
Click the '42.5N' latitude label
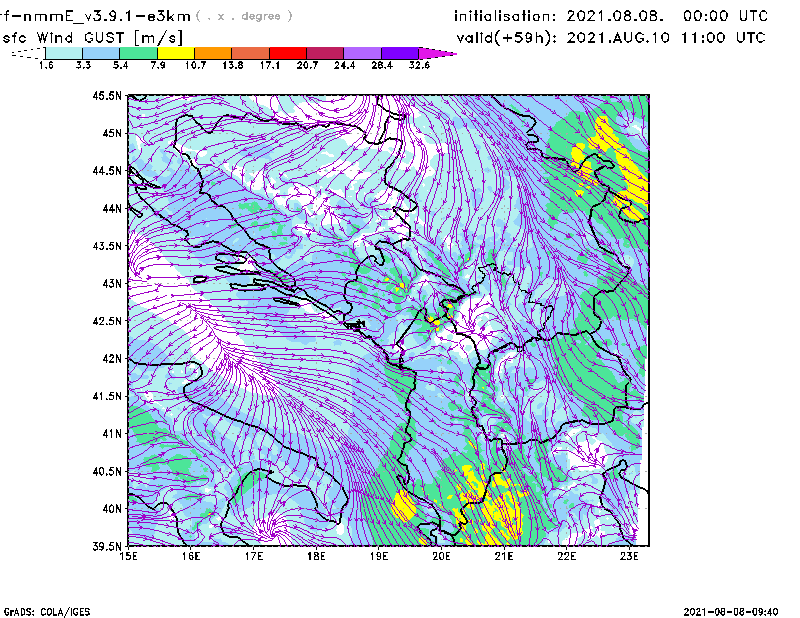[107, 321]
